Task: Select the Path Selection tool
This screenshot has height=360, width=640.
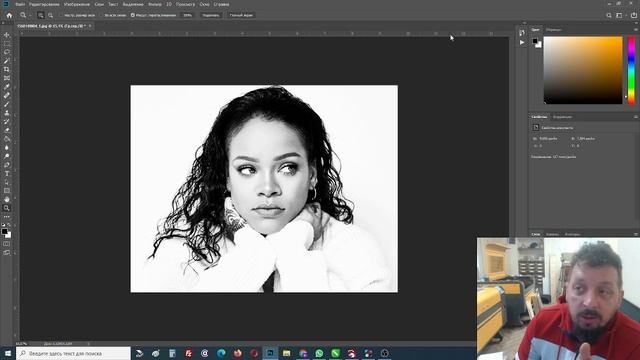Action: (x=7, y=182)
